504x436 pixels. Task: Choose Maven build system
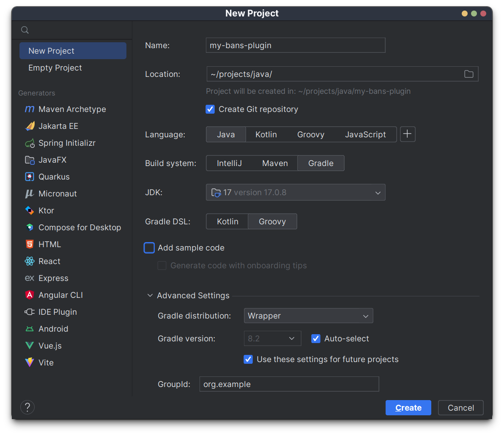[275, 163]
